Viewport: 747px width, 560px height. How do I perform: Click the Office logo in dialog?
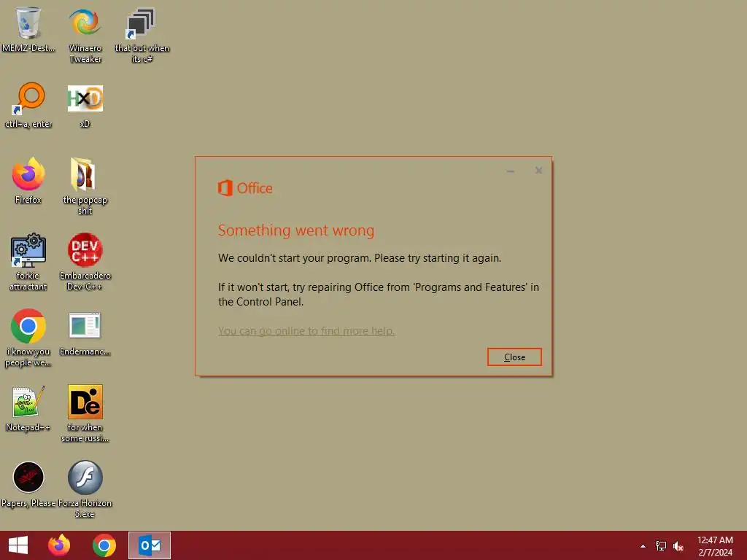pos(245,188)
